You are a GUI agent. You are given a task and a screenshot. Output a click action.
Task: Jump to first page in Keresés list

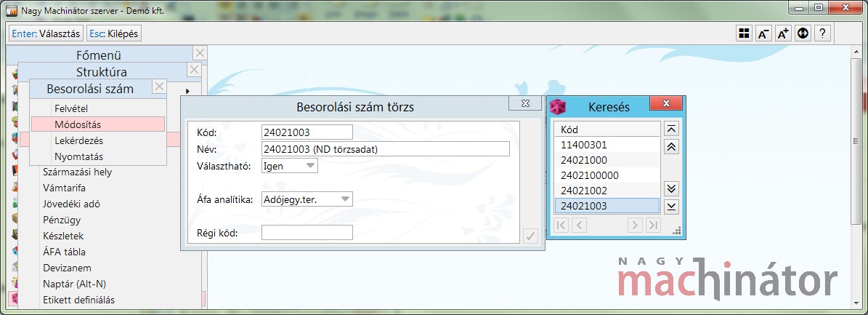(x=671, y=129)
